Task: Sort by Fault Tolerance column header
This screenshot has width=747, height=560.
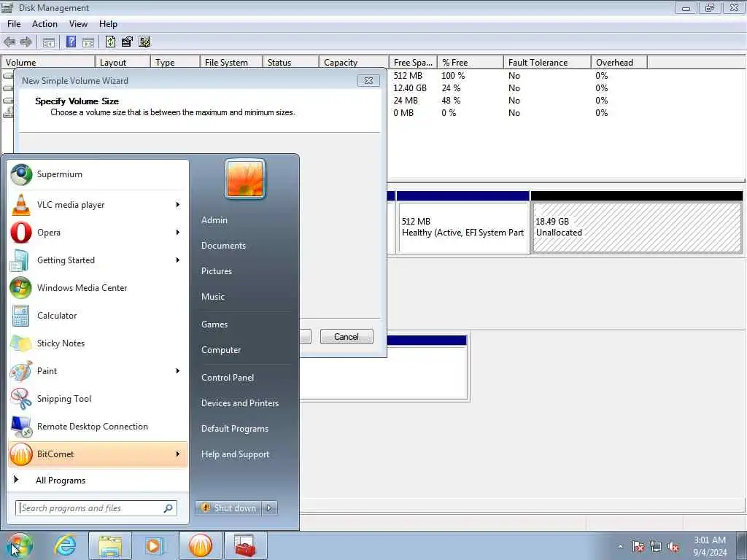Action: point(547,63)
